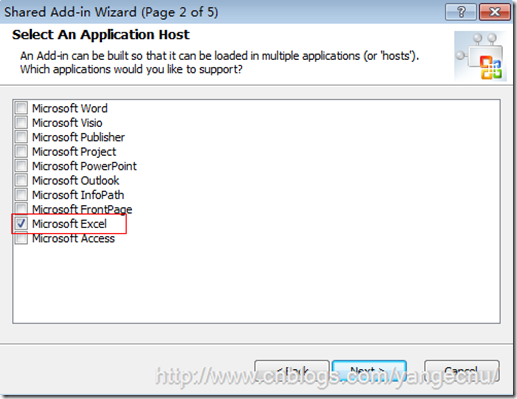Click the Microsoft Excel label text
The image size is (517, 399).
coord(69,224)
